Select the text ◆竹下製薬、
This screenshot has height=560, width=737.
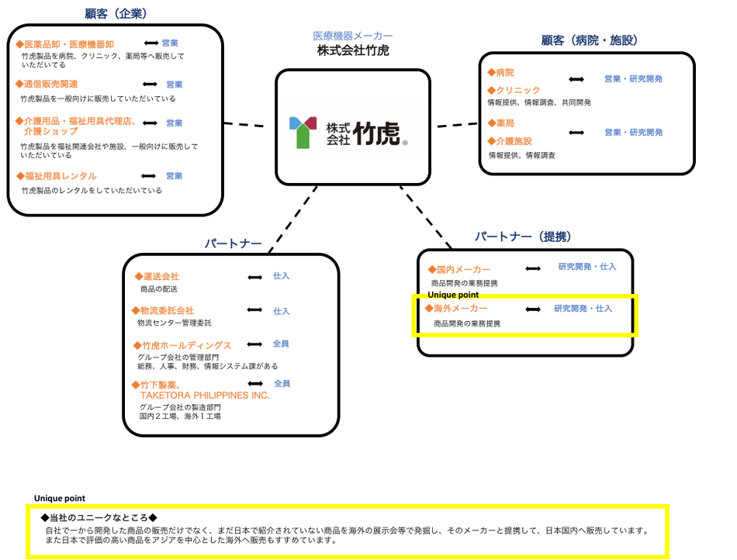tap(156, 385)
